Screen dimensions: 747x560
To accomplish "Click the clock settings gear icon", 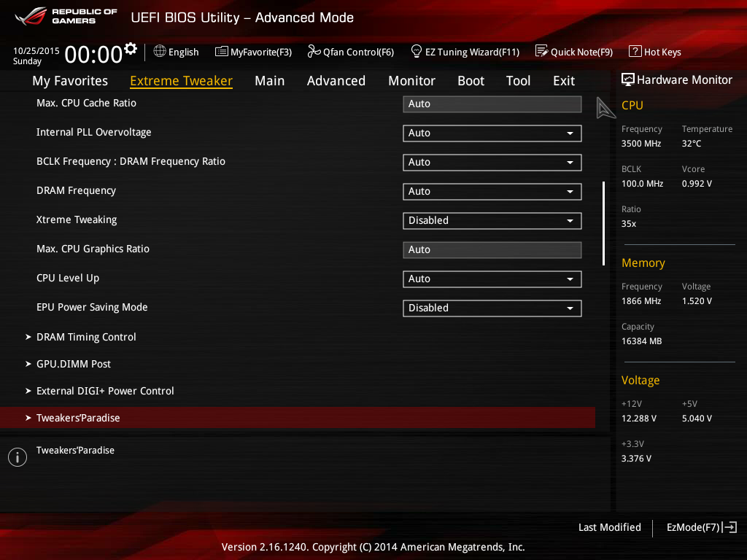I will point(131,48).
